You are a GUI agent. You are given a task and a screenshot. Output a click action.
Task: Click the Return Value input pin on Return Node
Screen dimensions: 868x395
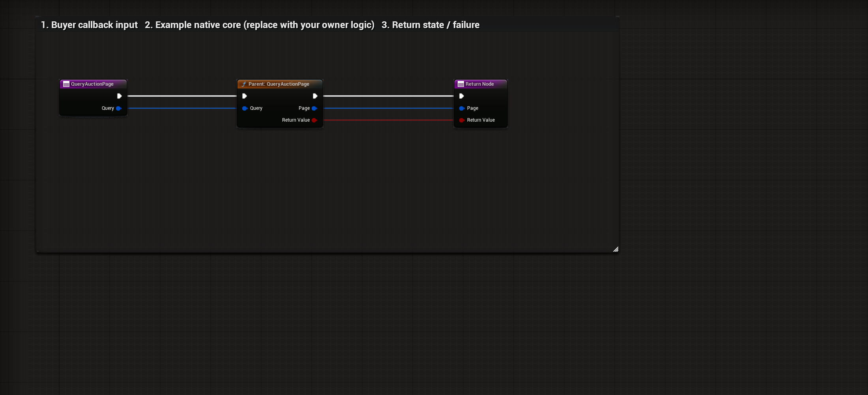click(462, 120)
